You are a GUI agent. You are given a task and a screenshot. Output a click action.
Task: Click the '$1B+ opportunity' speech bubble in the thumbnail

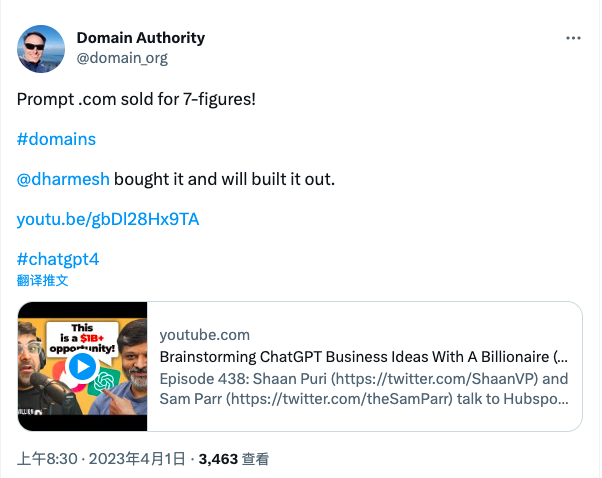[x=82, y=339]
